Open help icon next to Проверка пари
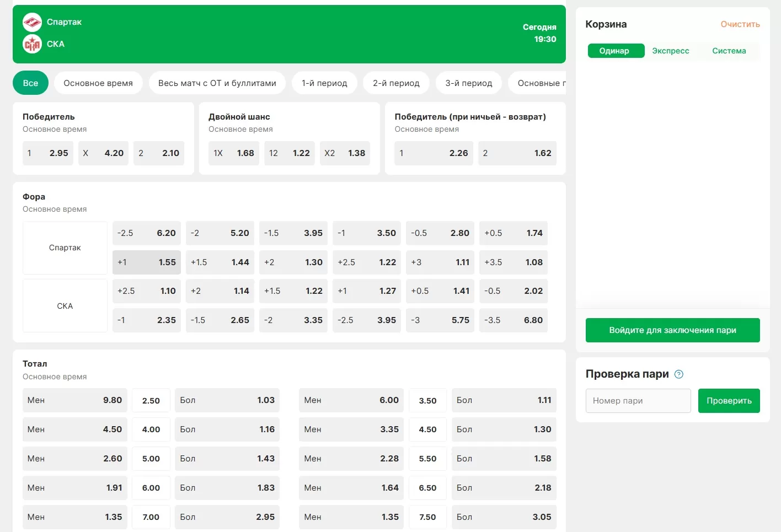Viewport: 781px width, 532px height. click(x=679, y=374)
